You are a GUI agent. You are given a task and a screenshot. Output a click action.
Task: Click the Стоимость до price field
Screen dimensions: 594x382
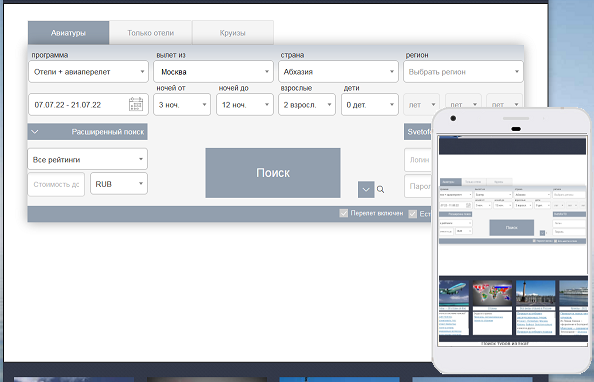[56, 184]
